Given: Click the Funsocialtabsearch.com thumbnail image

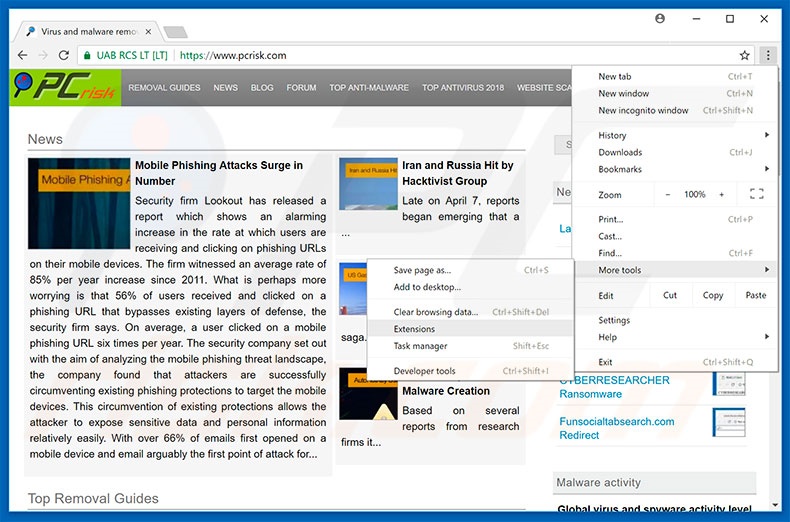Looking at the screenshot, I should pyautogui.click(x=729, y=422).
